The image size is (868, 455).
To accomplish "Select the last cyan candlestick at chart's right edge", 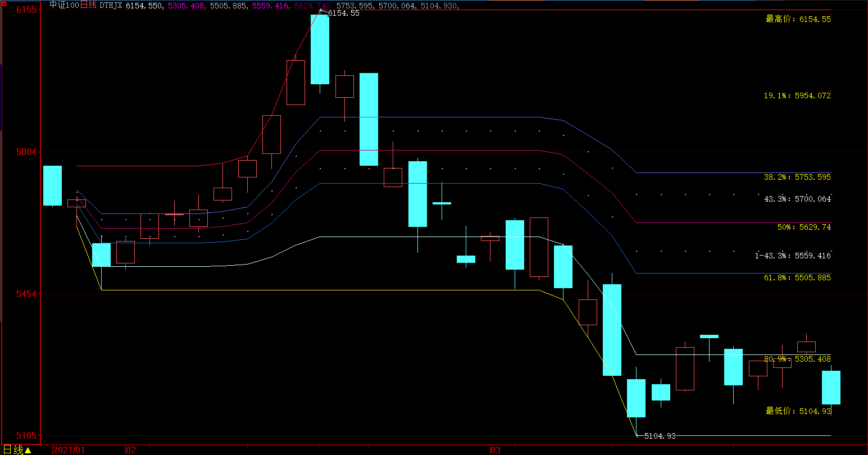I will coord(831,388).
